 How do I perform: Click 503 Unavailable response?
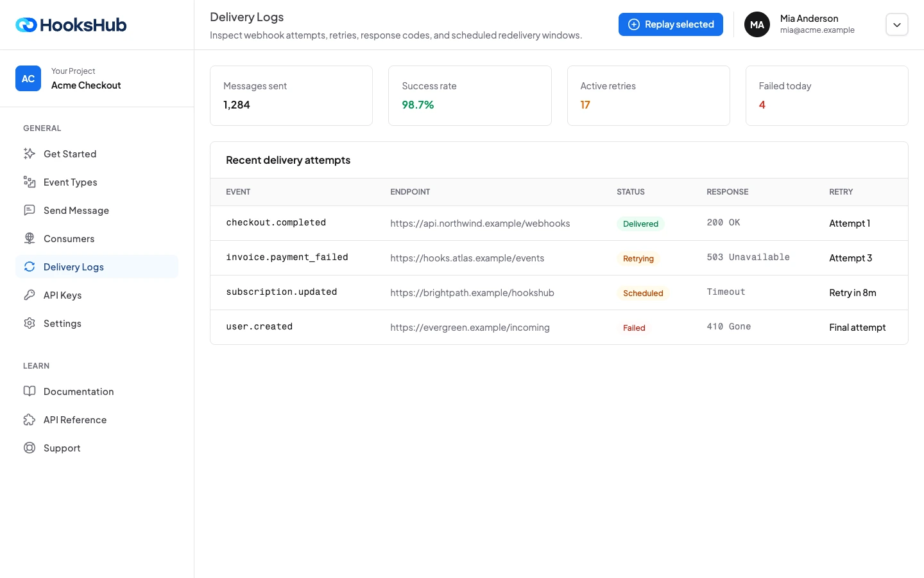click(748, 258)
